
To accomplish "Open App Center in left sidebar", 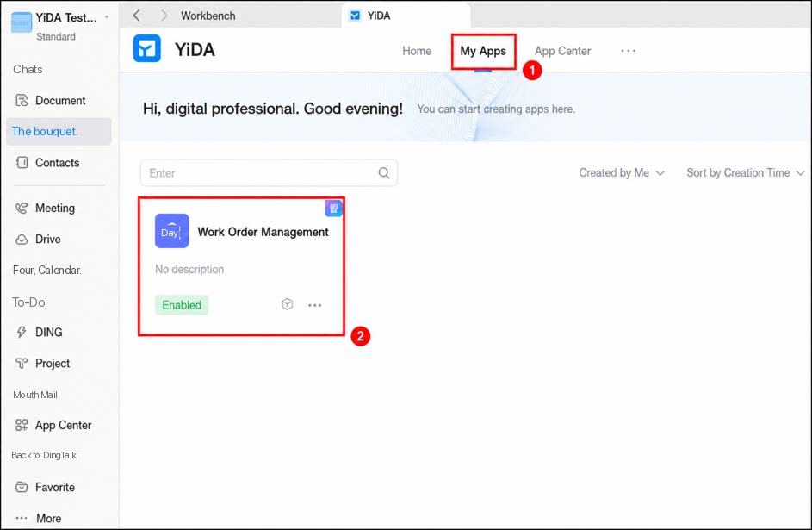I will click(53, 426).
